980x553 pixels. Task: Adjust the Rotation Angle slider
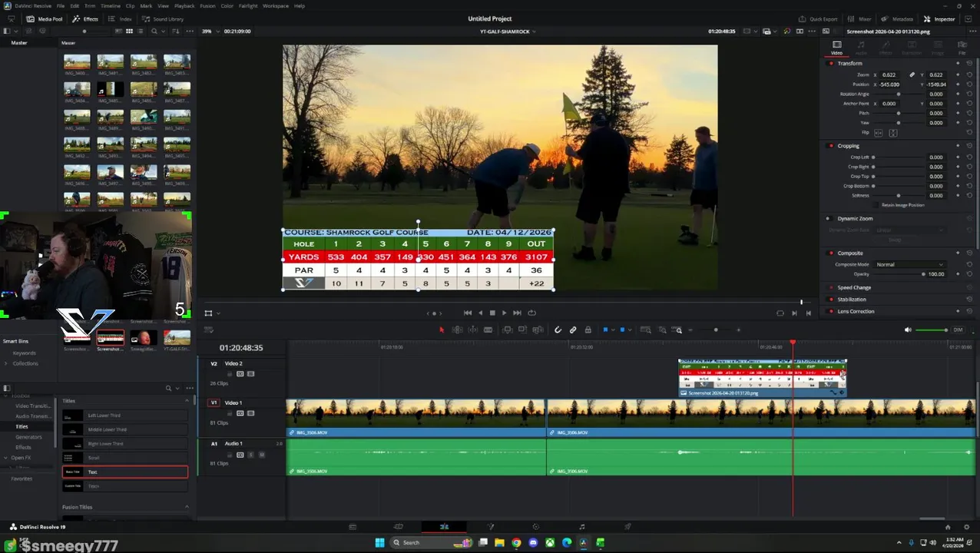coord(898,94)
